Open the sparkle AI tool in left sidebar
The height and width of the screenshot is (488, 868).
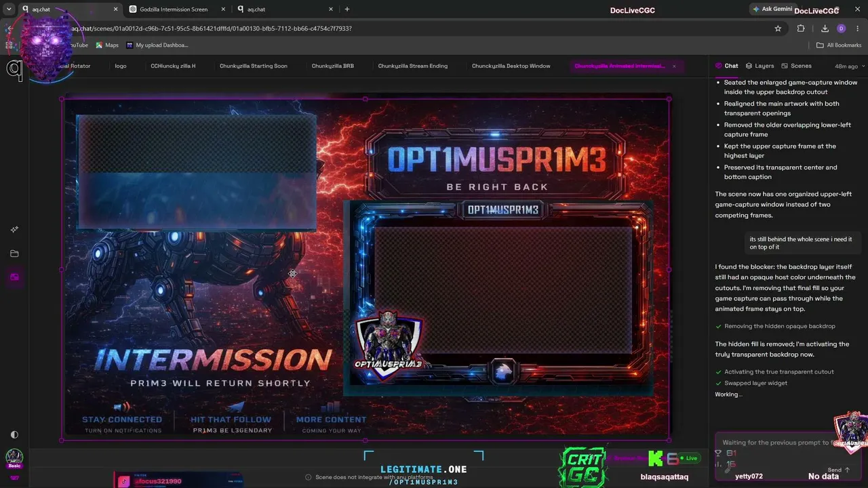14,230
